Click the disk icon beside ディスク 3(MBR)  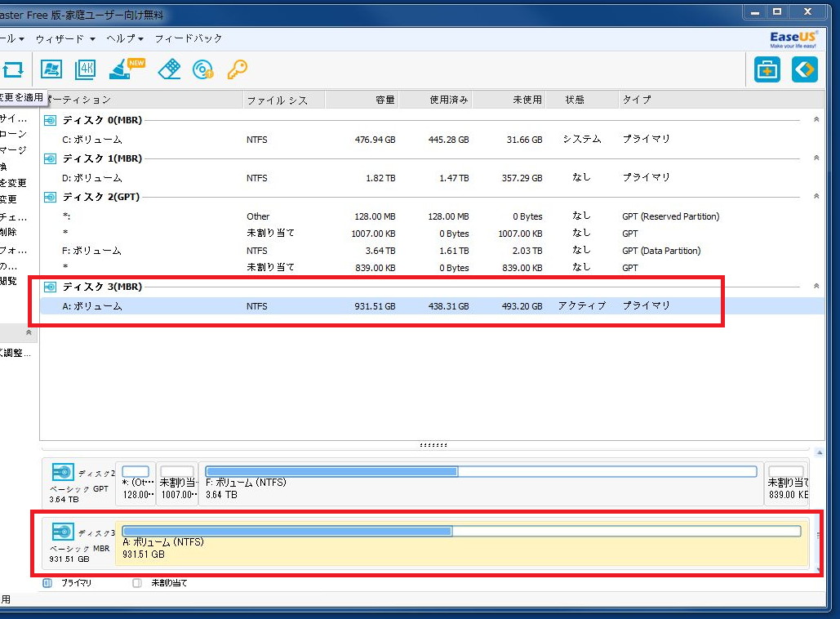[50, 287]
